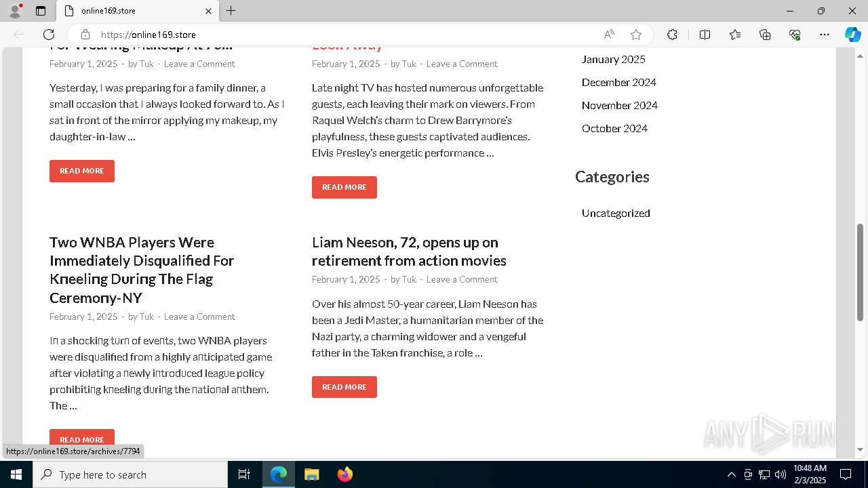868x488 pixels.
Task: Click the scrollbar up arrow
Action: click(x=861, y=55)
